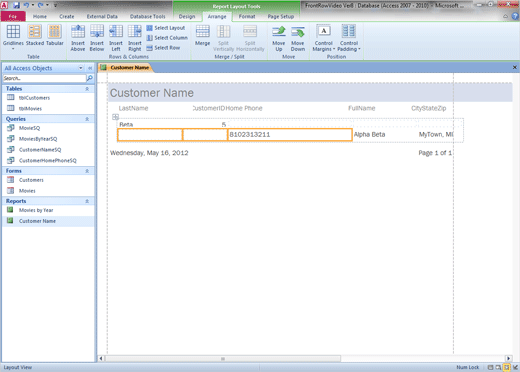
Task: Collapse the navigation pane with shutter button
Action: click(x=90, y=68)
